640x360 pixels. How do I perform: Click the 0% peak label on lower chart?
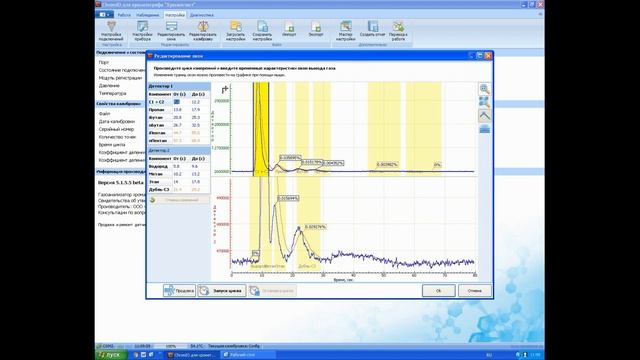click(256, 253)
